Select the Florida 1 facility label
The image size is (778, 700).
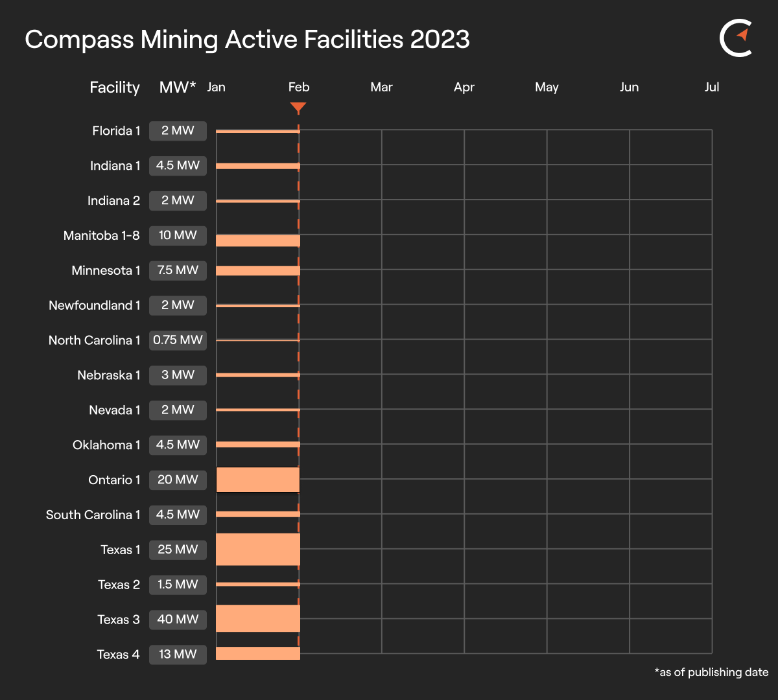pyautogui.click(x=116, y=131)
